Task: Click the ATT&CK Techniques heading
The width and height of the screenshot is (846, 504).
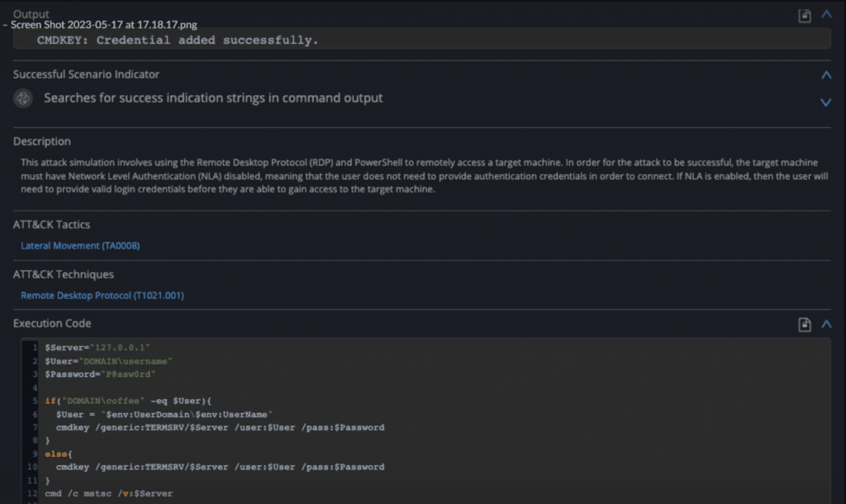Action: click(x=64, y=274)
